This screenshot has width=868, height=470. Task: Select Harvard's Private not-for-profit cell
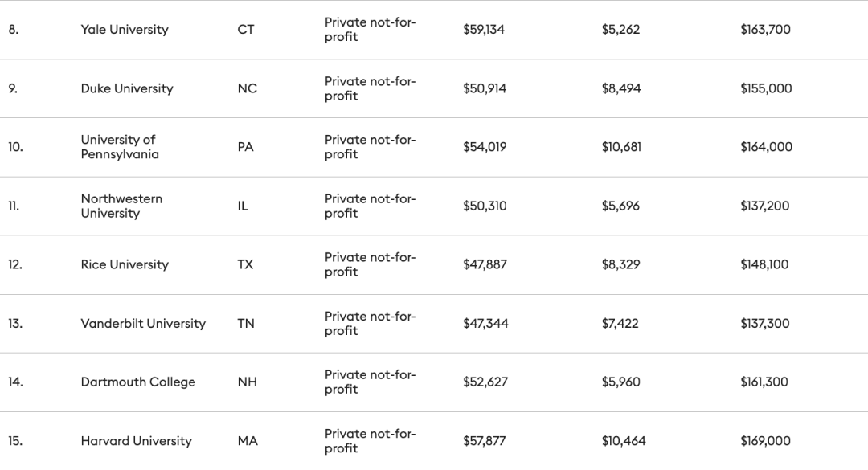370,440
